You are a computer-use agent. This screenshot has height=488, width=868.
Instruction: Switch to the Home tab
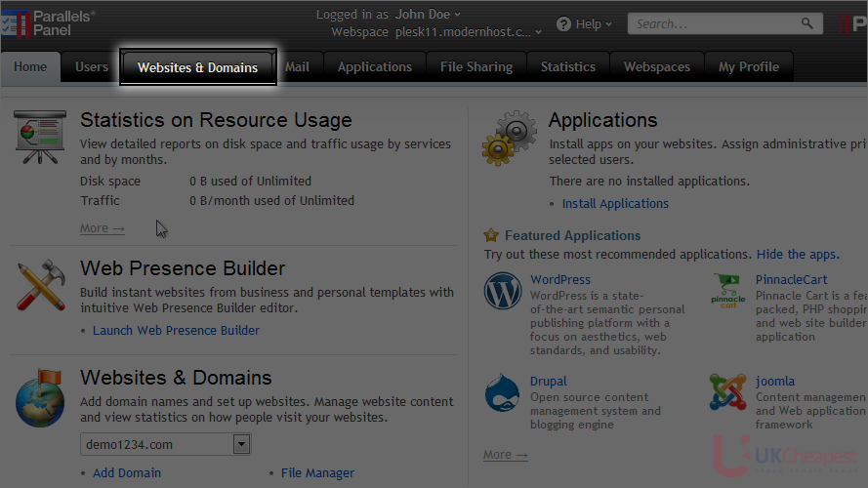click(30, 67)
